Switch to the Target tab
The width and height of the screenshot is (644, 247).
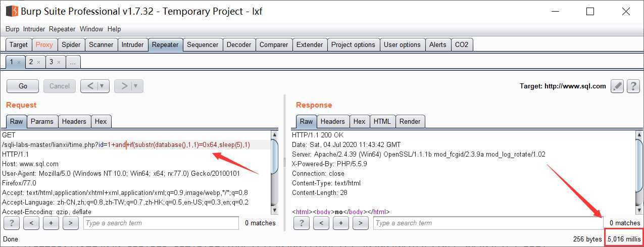pyautogui.click(x=19, y=44)
